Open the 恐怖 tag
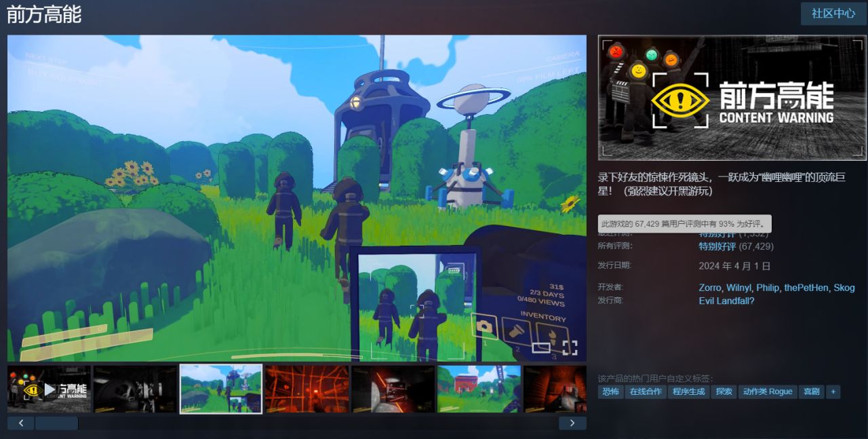Image resolution: width=868 pixels, height=439 pixels. pyautogui.click(x=610, y=392)
